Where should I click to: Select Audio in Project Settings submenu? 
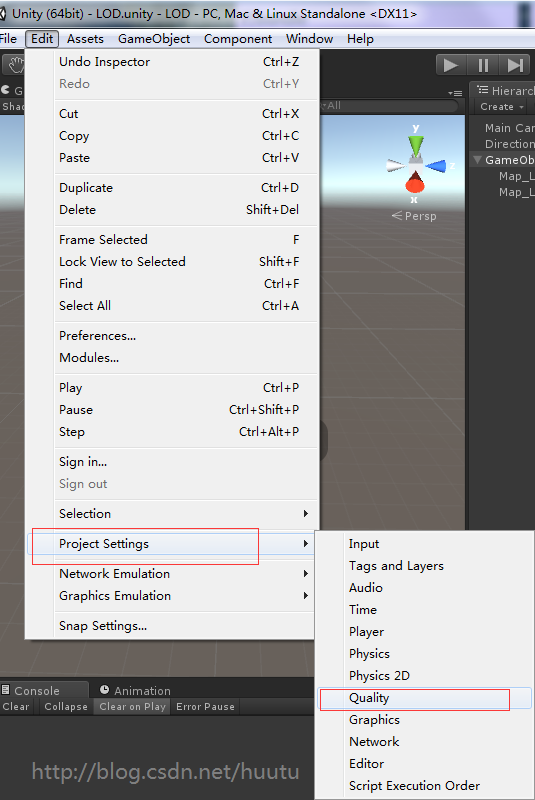click(425, 588)
